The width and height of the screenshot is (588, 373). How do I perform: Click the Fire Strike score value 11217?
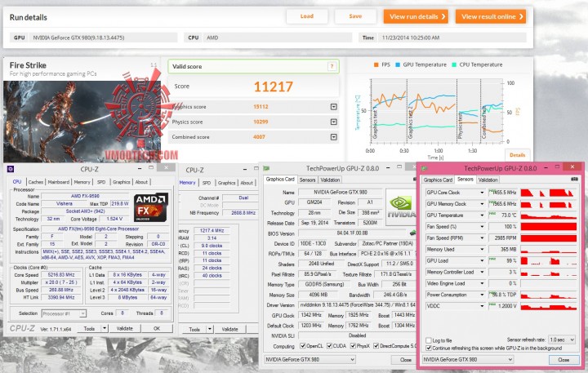coord(273,87)
